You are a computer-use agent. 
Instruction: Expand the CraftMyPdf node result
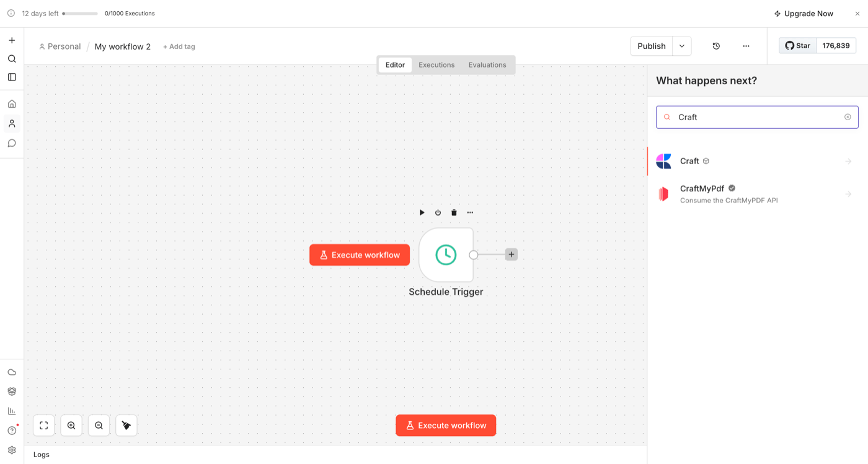(x=848, y=194)
